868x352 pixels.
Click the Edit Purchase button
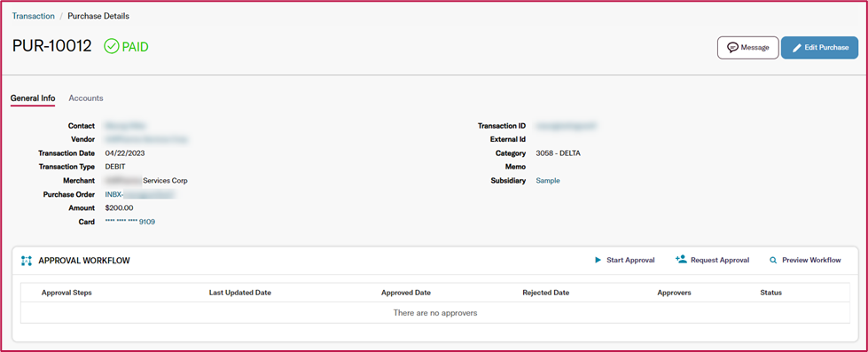pos(820,48)
